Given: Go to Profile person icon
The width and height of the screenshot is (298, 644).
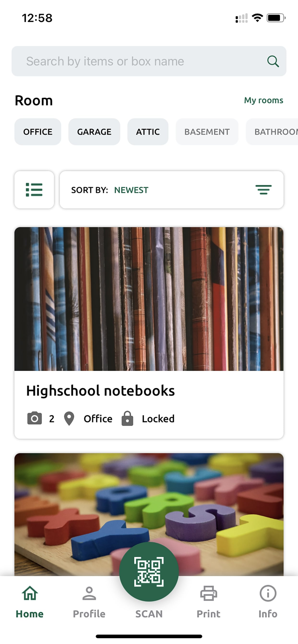Looking at the screenshot, I should tap(89, 593).
